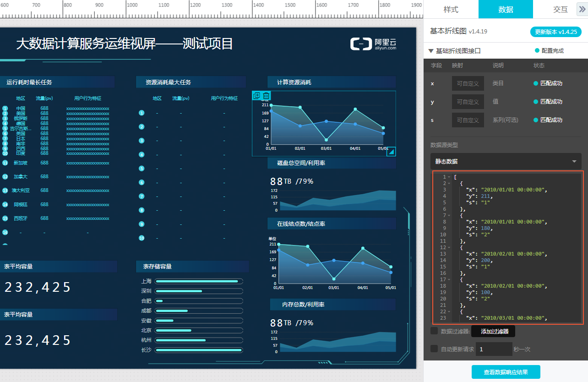Fold the JSON object at line 2
Screen dimensions: 588x382
(x=449, y=183)
